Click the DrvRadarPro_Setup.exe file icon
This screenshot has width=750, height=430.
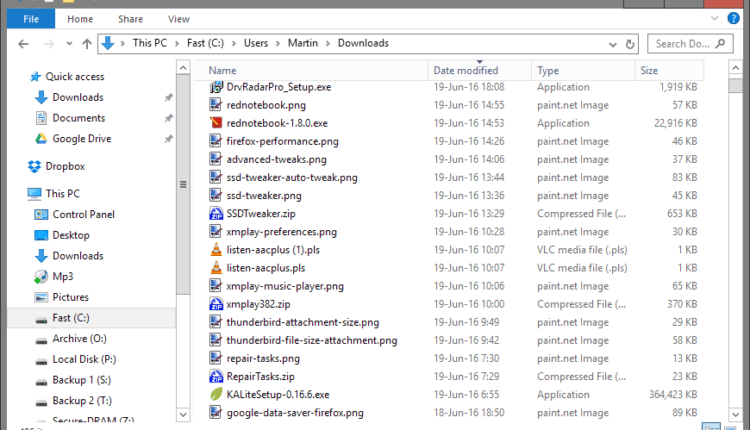click(x=216, y=87)
